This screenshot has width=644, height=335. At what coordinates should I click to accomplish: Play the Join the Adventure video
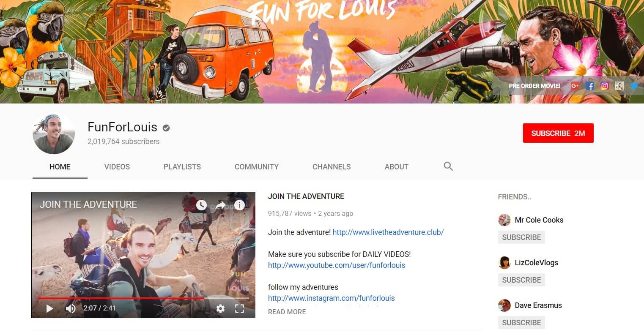click(49, 308)
